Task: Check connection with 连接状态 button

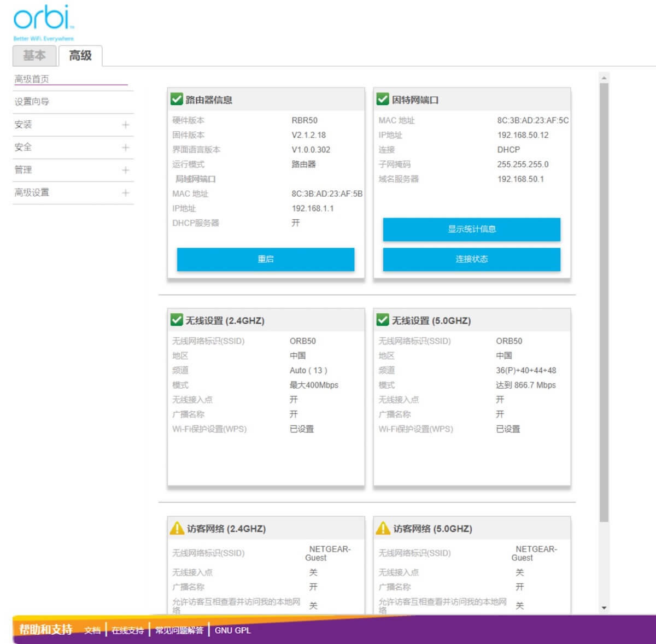Action: coord(471,259)
